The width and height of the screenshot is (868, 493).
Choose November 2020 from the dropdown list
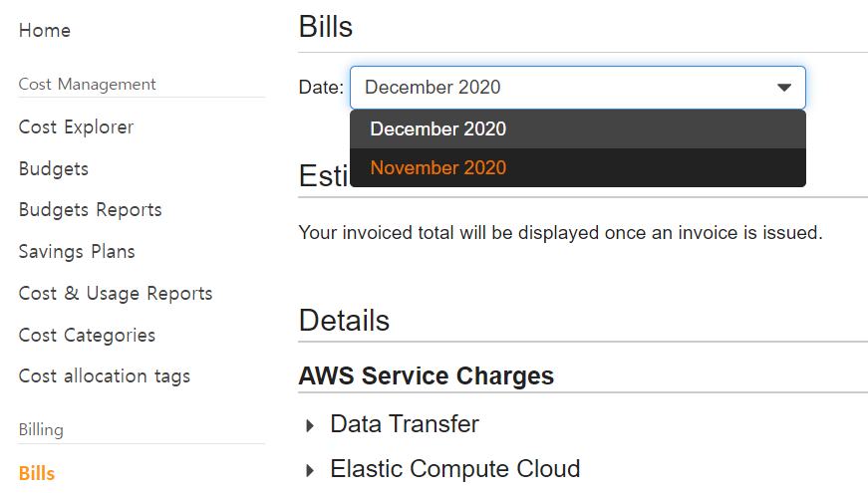pos(438,168)
